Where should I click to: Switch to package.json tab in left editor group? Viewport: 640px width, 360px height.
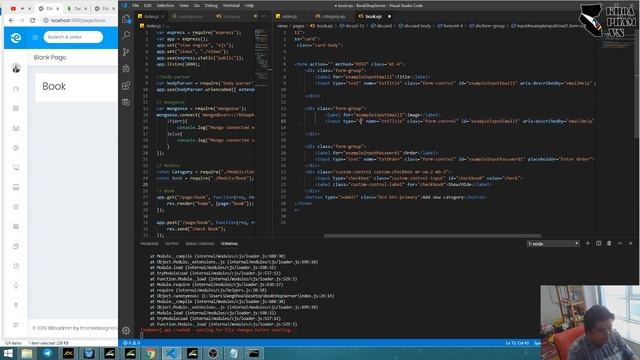(190, 16)
